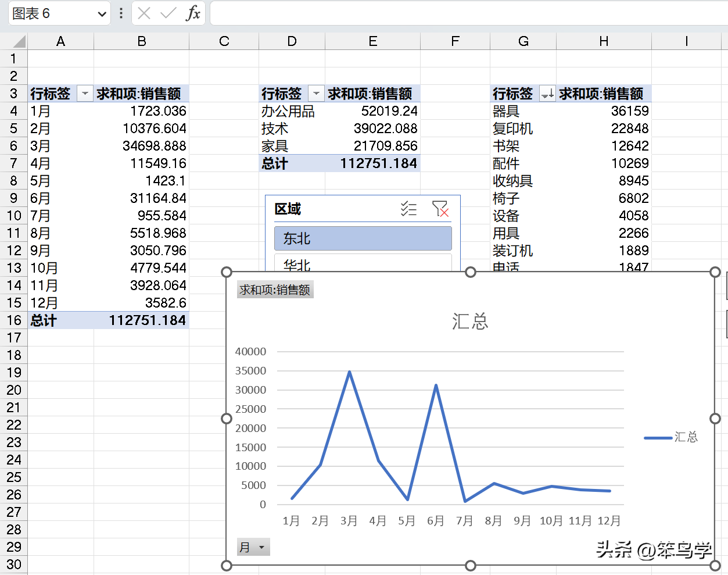Image resolution: width=728 pixels, height=575 pixels.
Task: Click the formula bar options dots icon
Action: click(121, 13)
